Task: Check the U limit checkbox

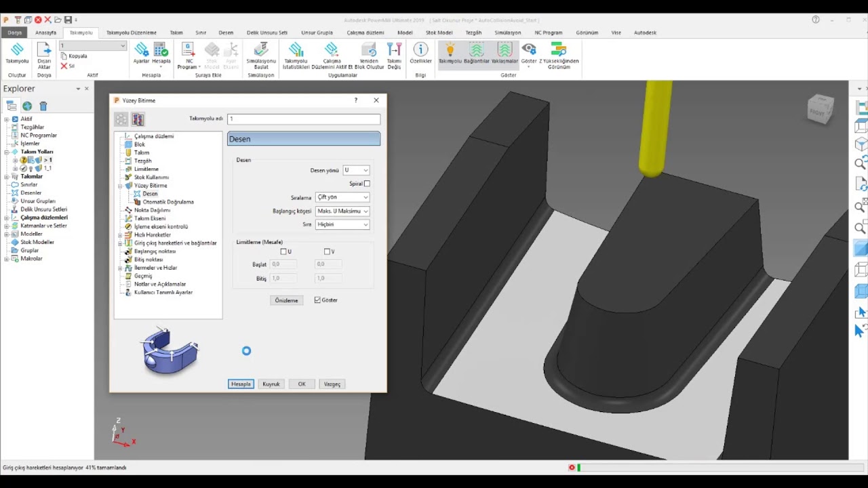Action: coord(283,251)
